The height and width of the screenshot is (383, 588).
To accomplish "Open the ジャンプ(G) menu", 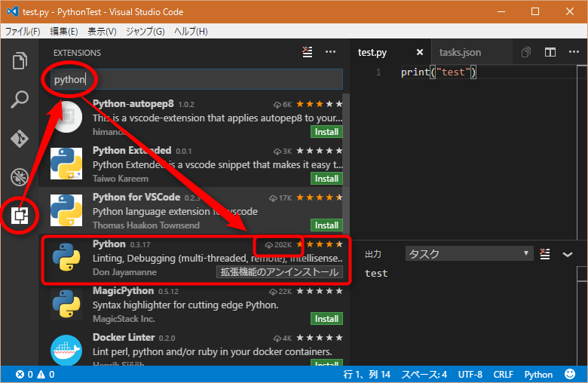I will click(x=145, y=32).
